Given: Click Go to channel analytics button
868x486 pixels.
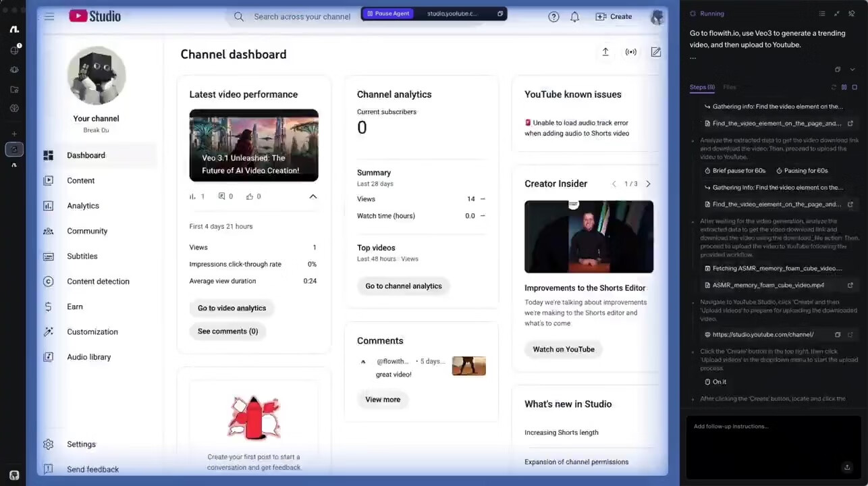Looking at the screenshot, I should (404, 286).
